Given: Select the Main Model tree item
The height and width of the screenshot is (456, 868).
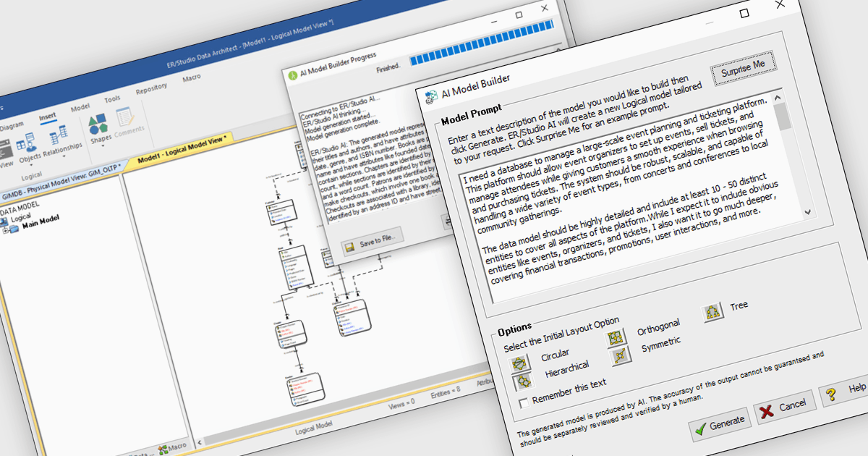Looking at the screenshot, I should click(41, 224).
